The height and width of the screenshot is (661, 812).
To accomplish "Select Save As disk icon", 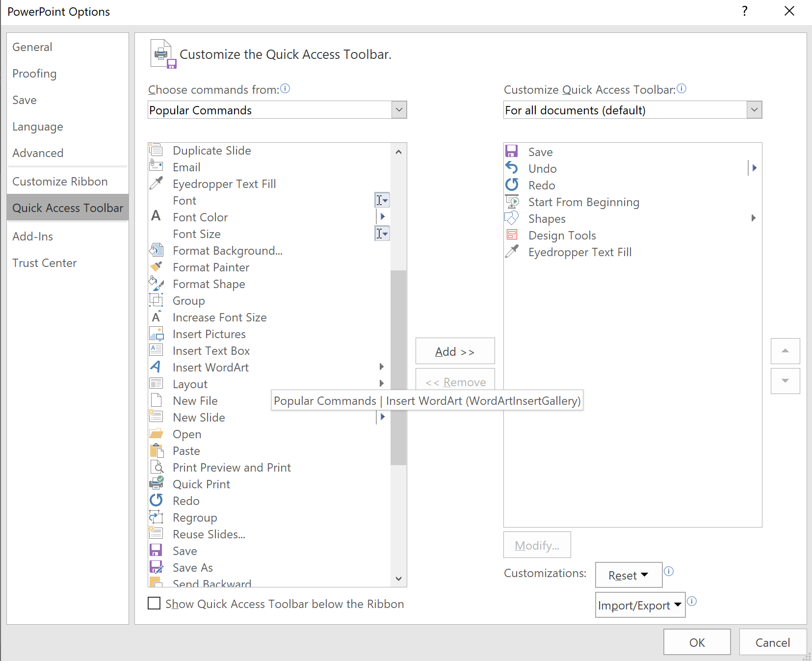I will 156,567.
